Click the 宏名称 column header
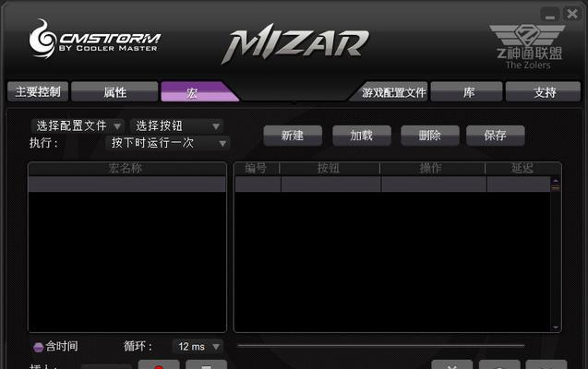 [x=127, y=169]
